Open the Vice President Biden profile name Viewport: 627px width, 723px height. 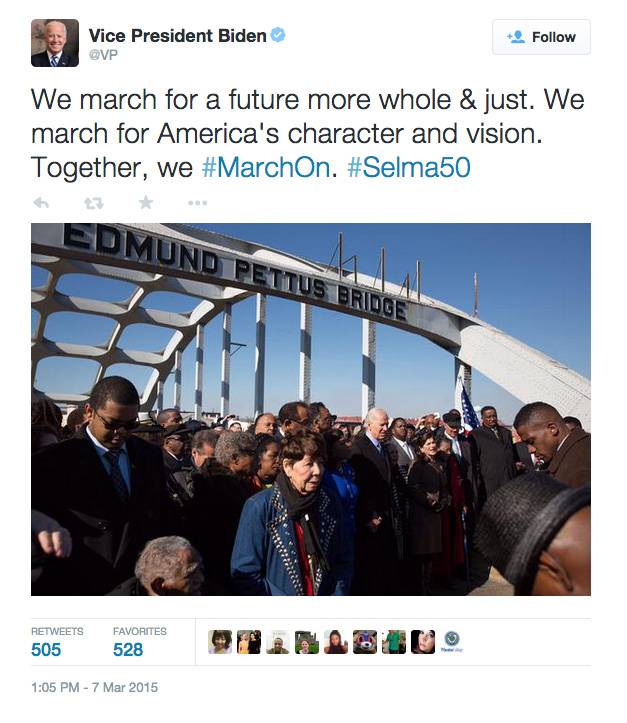coord(177,36)
